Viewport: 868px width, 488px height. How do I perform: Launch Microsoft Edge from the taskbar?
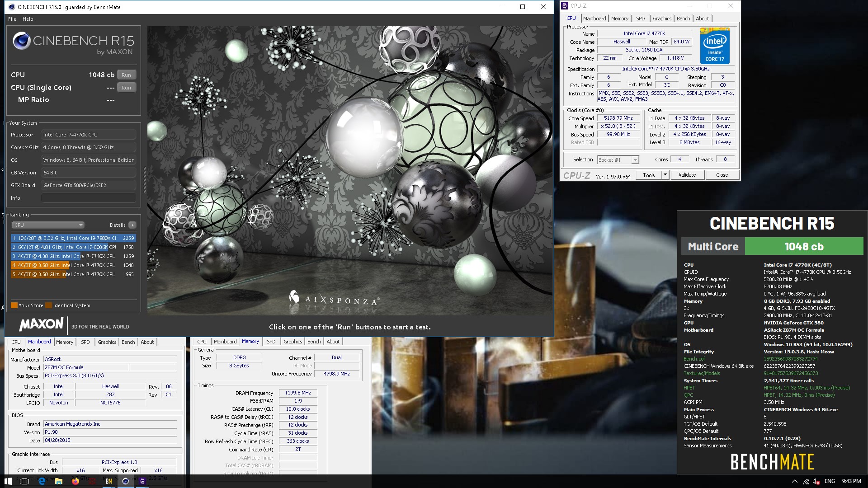tap(42, 481)
